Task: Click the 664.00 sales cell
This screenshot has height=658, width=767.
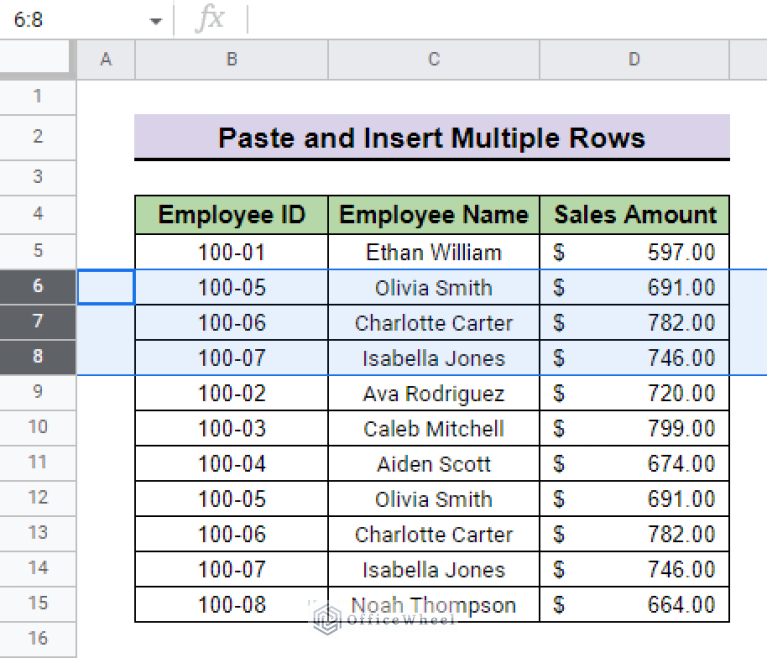Action: click(x=634, y=604)
